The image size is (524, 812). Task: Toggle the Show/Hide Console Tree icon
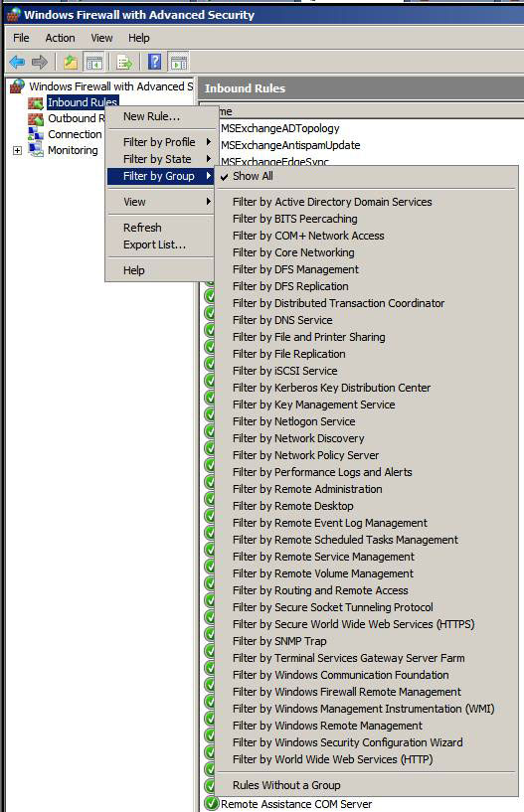point(94,63)
